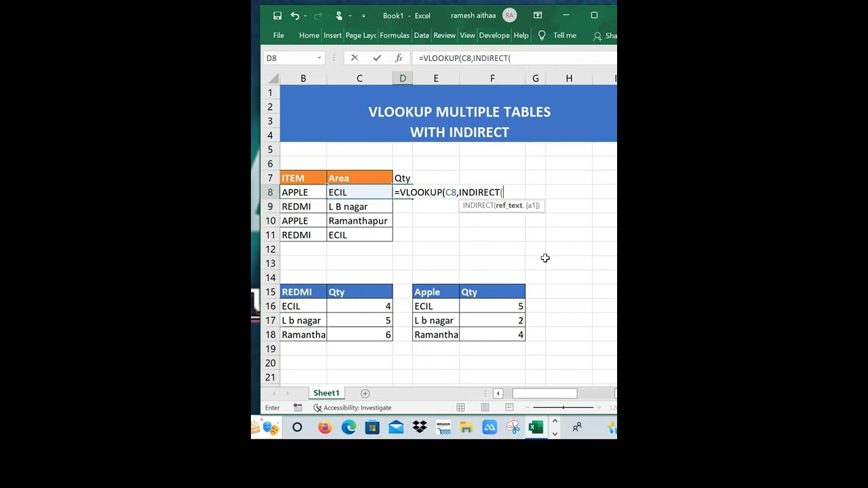The width and height of the screenshot is (868, 488).
Task: Click cell B11 containing REDMI
Action: [303, 235]
